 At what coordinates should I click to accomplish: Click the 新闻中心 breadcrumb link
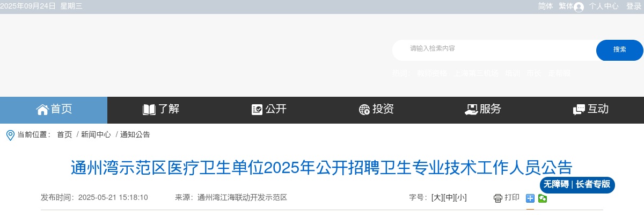click(96, 134)
